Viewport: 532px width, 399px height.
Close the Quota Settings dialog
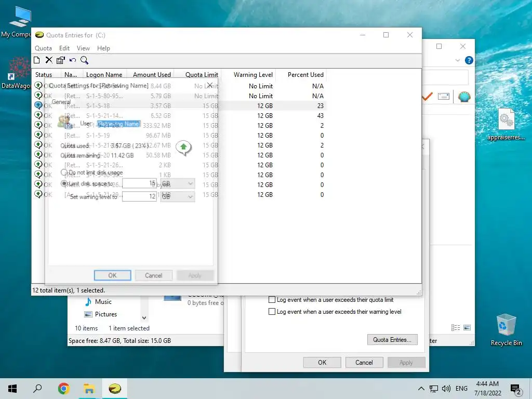pyautogui.click(x=210, y=85)
